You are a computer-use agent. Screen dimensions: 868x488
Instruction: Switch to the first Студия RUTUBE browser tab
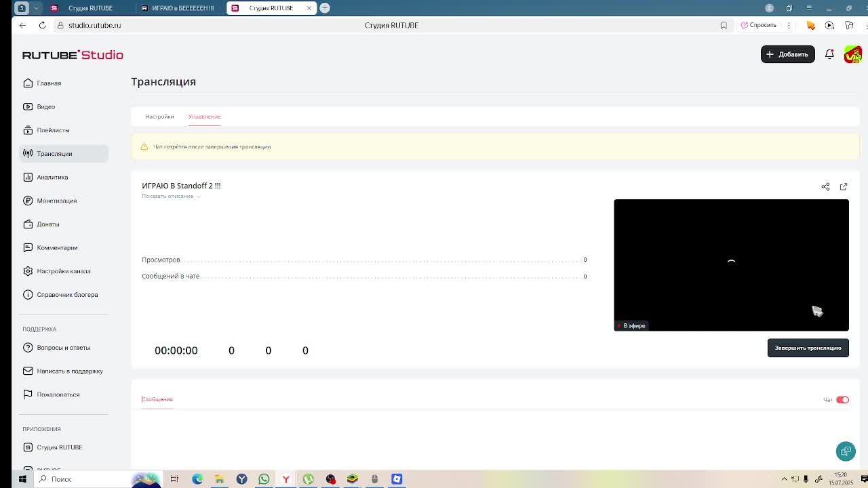pyautogui.click(x=90, y=8)
